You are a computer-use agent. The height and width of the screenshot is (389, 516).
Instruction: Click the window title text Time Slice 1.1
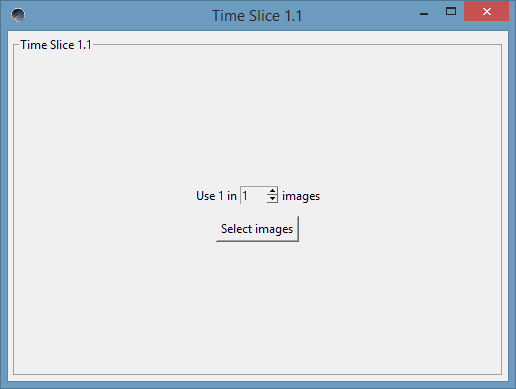257,16
